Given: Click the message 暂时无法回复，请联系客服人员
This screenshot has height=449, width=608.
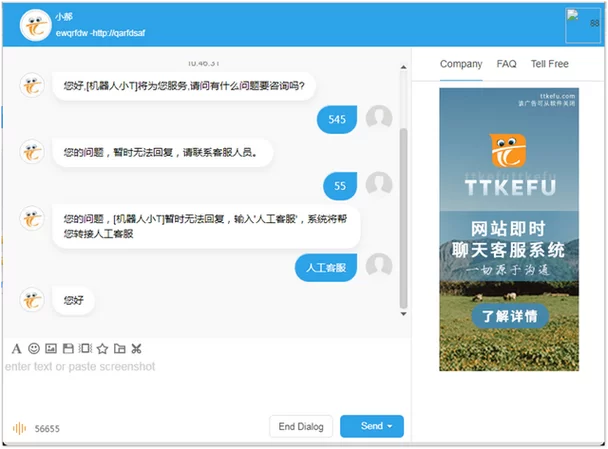Looking at the screenshot, I should coord(163,153).
